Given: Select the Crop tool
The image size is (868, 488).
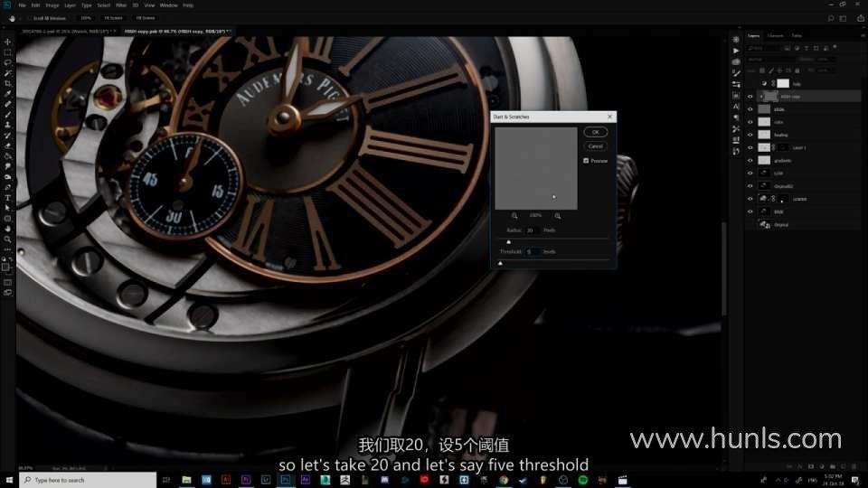Looking at the screenshot, I should pos(8,83).
